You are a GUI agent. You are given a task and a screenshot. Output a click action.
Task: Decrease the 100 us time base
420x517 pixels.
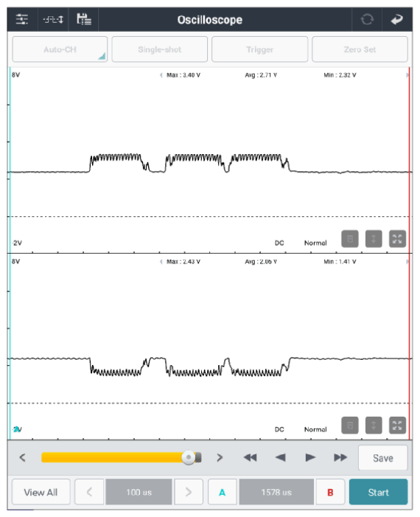(89, 492)
